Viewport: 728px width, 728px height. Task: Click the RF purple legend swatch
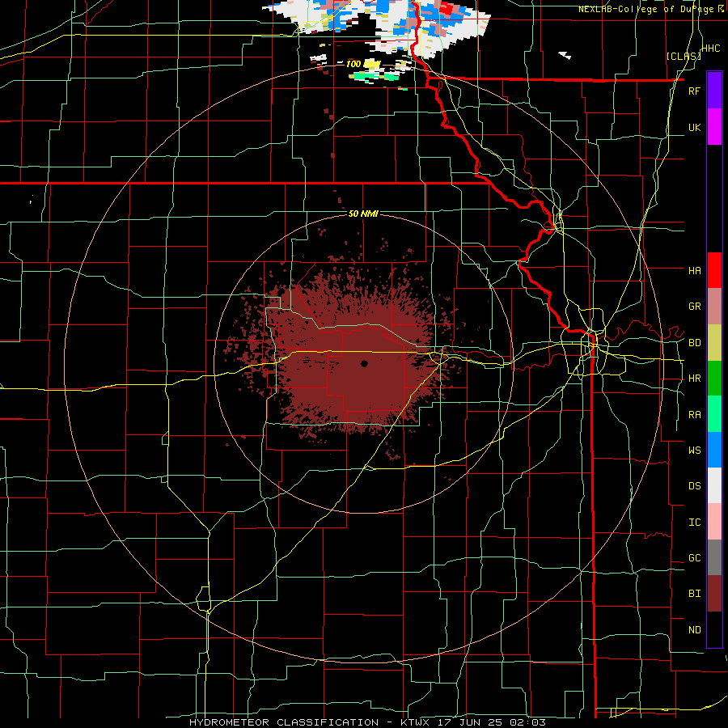pyautogui.click(x=714, y=91)
